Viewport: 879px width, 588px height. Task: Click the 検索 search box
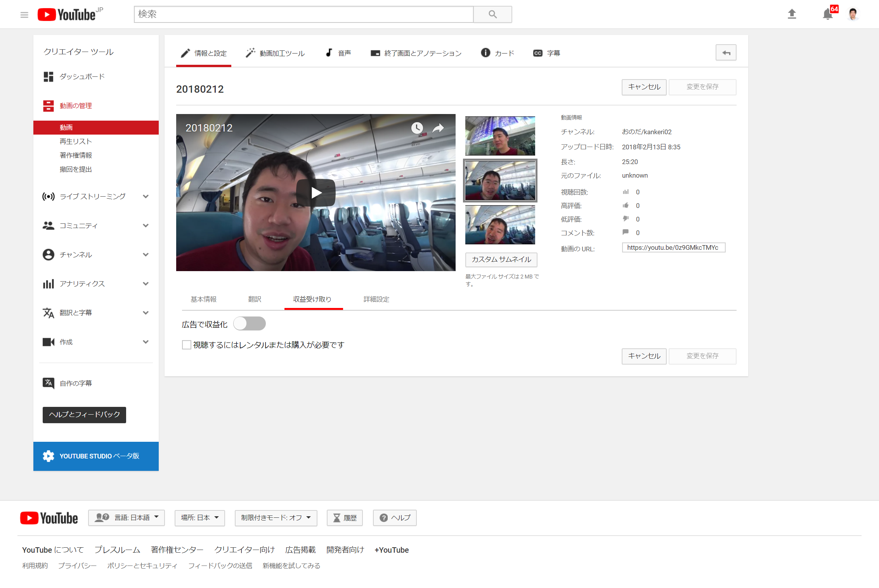pos(303,14)
